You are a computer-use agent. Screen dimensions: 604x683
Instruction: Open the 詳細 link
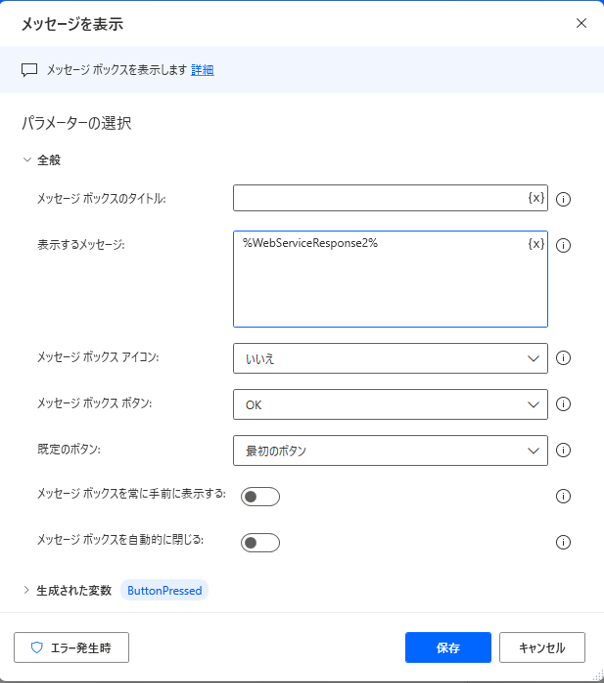tap(202, 70)
